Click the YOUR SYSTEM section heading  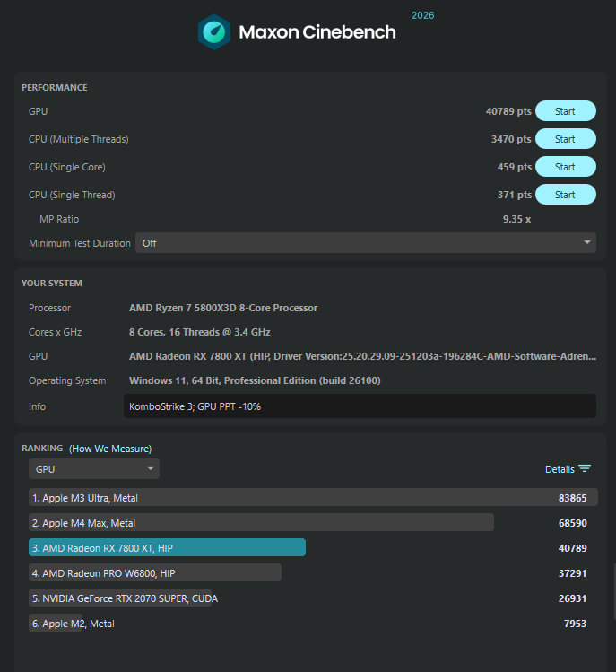click(52, 284)
